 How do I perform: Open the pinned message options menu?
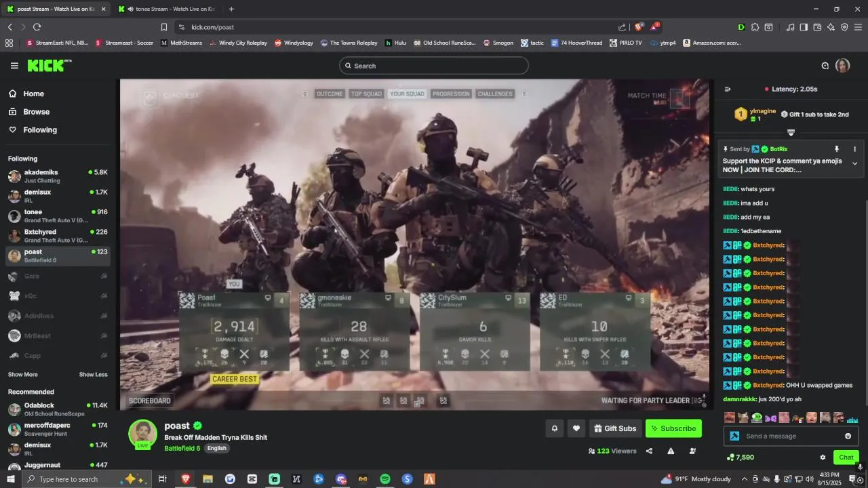854,149
